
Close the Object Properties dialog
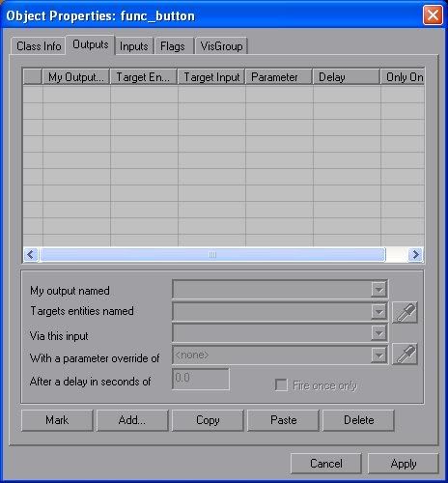pyautogui.click(x=433, y=15)
